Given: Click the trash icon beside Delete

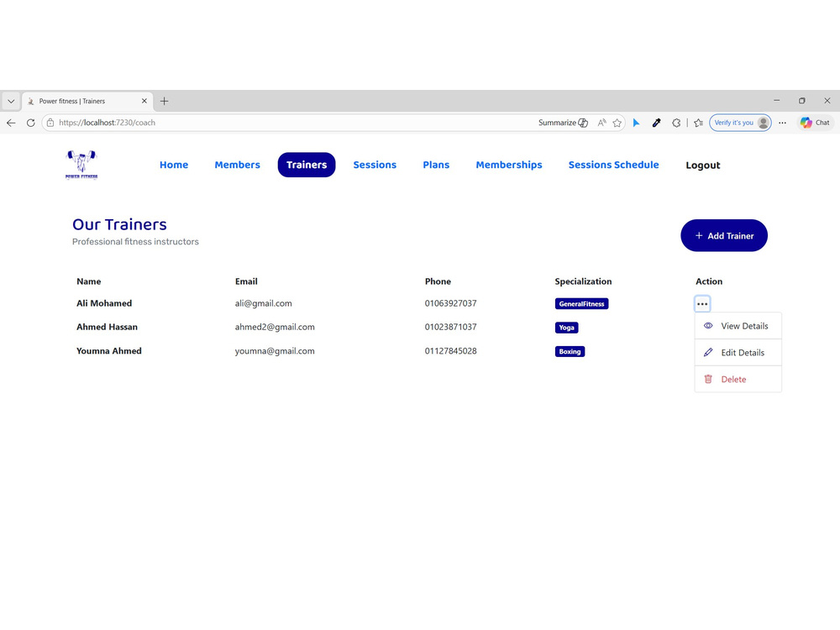Looking at the screenshot, I should tap(708, 380).
